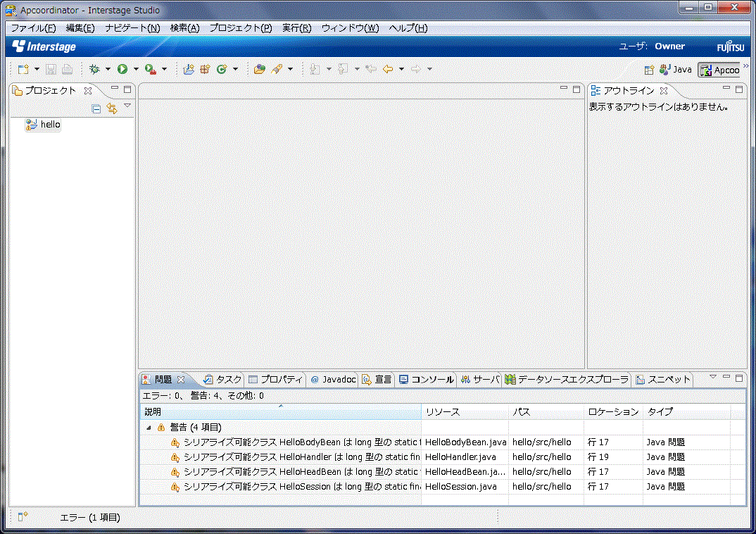Switch to the Javadoc tab

tap(333, 380)
